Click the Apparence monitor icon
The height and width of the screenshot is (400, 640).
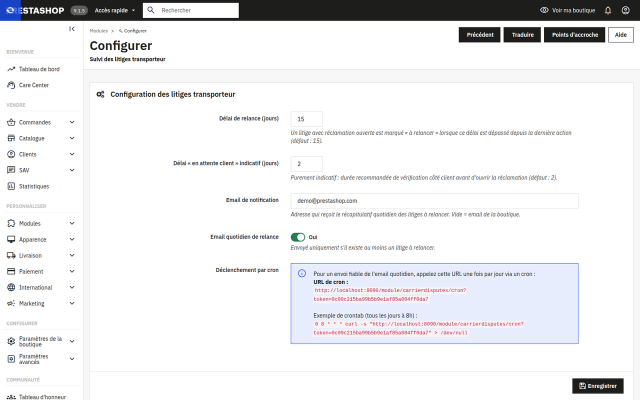point(11,239)
